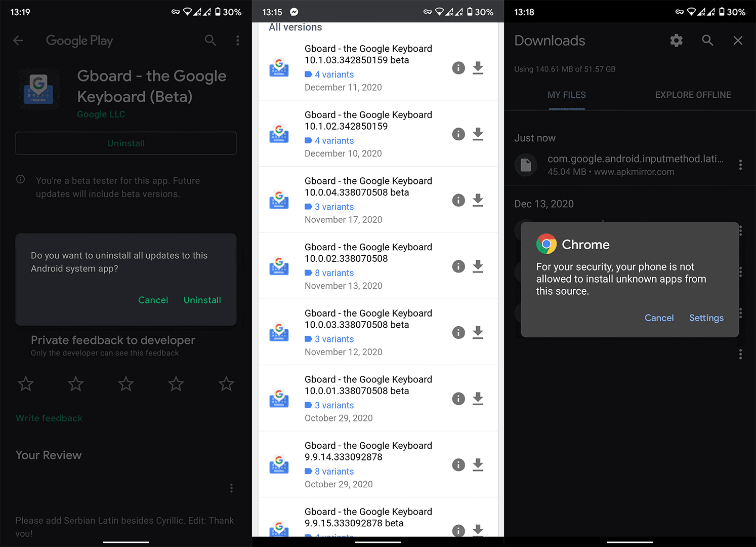Viewport: 756px width, 547px height.
Task: Show info for Gboard 10.0.02.338070508
Action: tap(458, 266)
